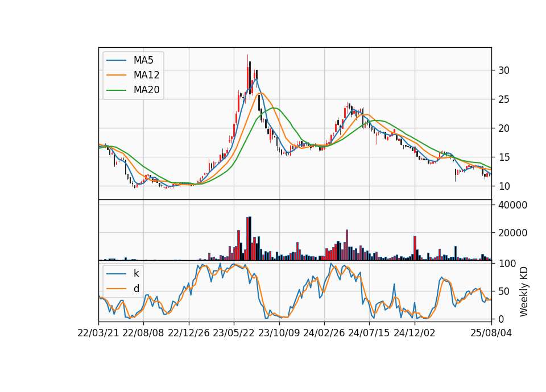Image resolution: width=546 pixels, height=392 pixels.
Task: Click the tallest volume bar
Action: pyautogui.click(x=250, y=239)
